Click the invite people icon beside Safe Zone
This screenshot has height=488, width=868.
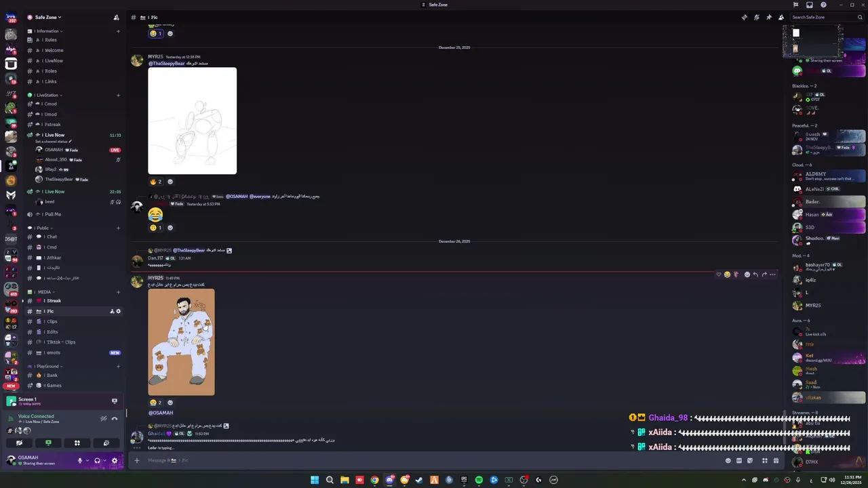tap(116, 17)
